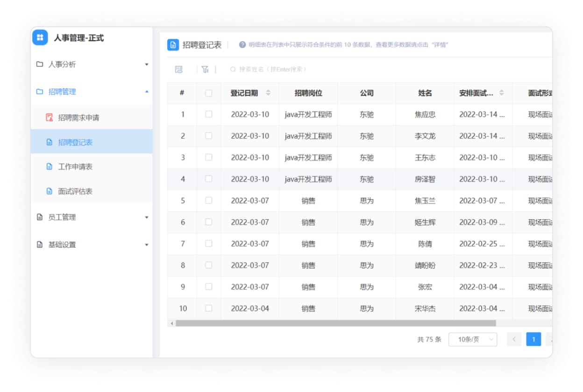Click the 思为 company cell in row 7
583x392 pixels.
[x=367, y=244]
